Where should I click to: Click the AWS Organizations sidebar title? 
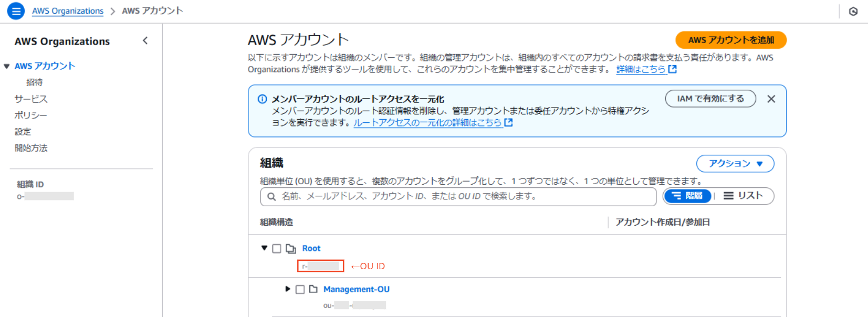click(x=62, y=41)
